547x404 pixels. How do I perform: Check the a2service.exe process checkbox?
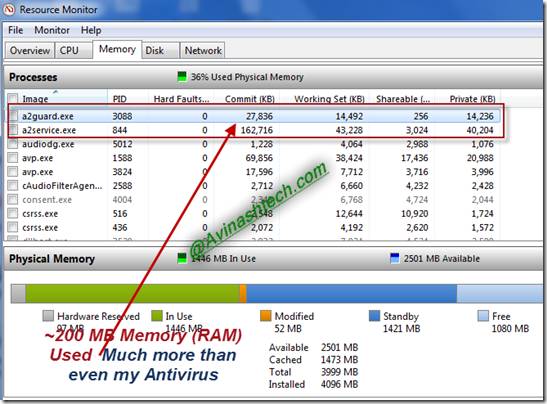click(13, 130)
